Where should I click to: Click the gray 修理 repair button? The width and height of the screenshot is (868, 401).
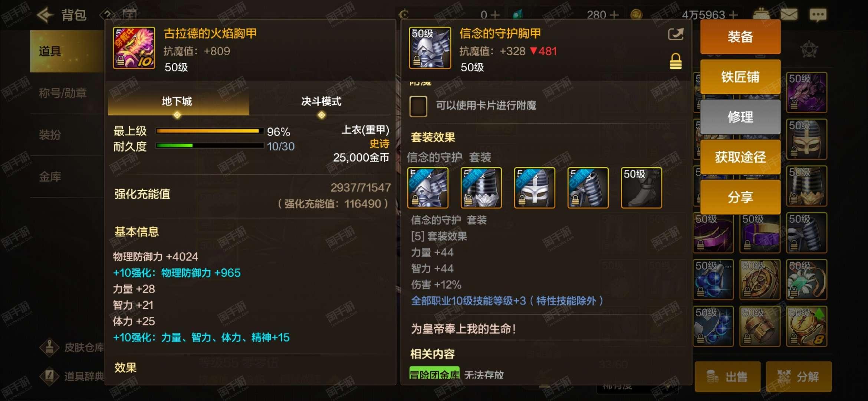[x=740, y=117]
